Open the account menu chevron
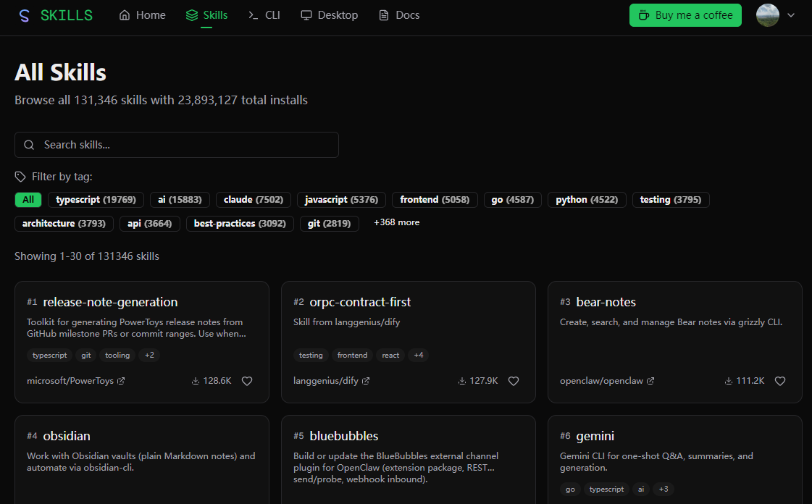The image size is (812, 504). click(x=791, y=15)
